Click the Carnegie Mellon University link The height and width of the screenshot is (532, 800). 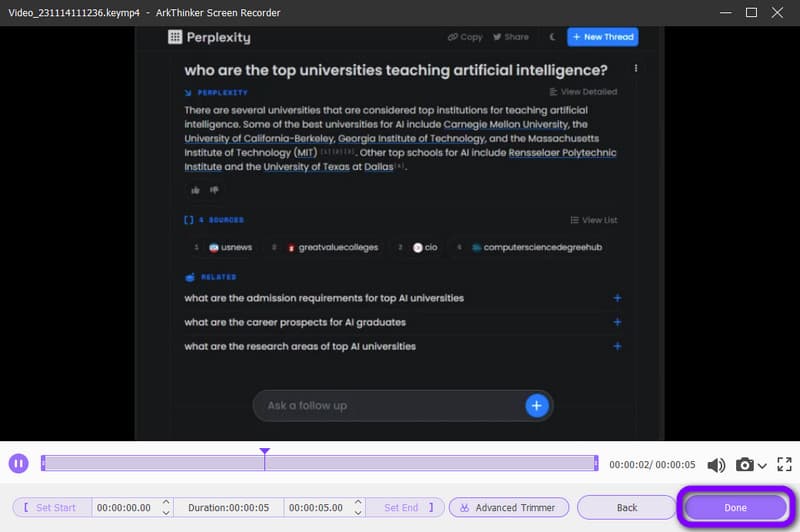click(x=505, y=124)
